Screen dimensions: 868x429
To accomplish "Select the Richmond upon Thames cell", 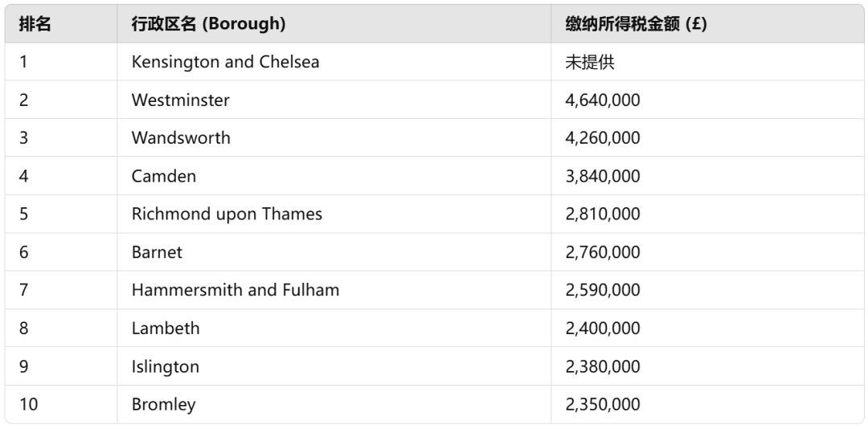I will (x=334, y=214).
